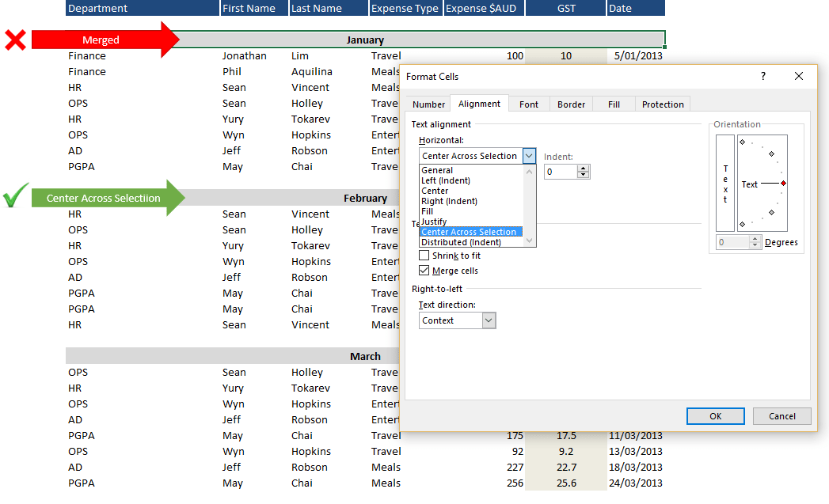Decrease the Indent stepper
Screen dimensions: 829x504
pos(584,175)
